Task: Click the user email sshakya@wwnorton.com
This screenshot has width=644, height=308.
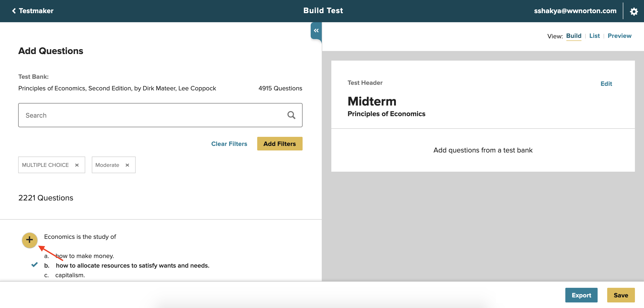Action: pyautogui.click(x=575, y=11)
